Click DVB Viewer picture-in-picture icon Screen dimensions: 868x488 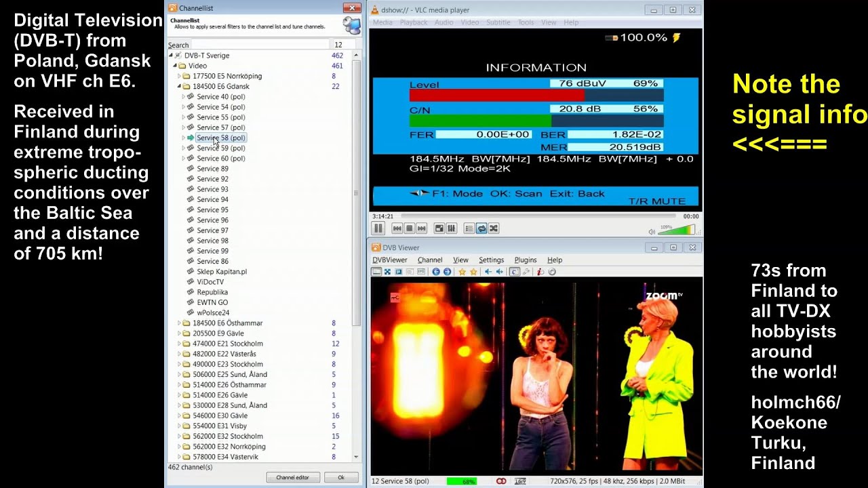[x=399, y=272]
